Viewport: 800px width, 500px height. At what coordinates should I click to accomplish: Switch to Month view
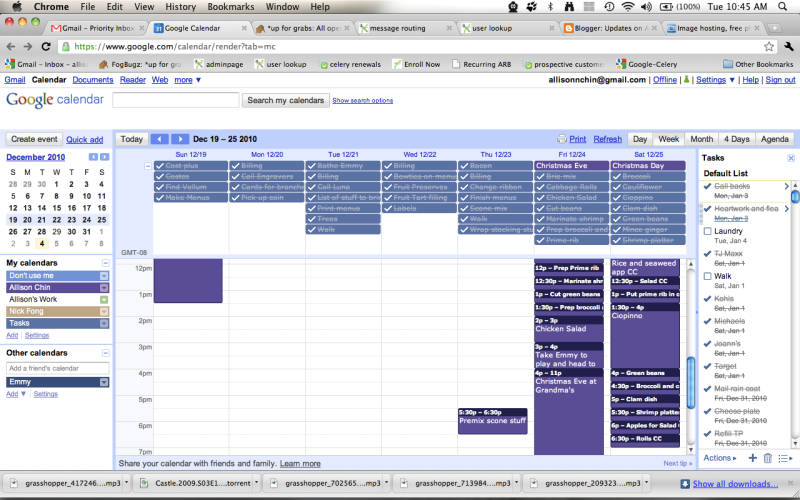tap(702, 139)
